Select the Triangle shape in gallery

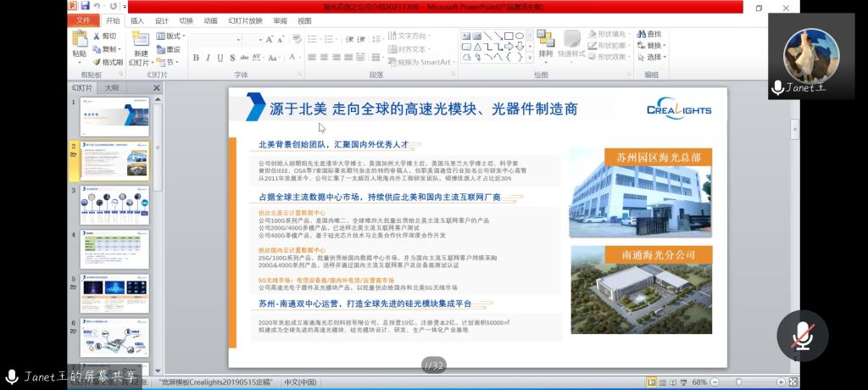[x=477, y=47]
